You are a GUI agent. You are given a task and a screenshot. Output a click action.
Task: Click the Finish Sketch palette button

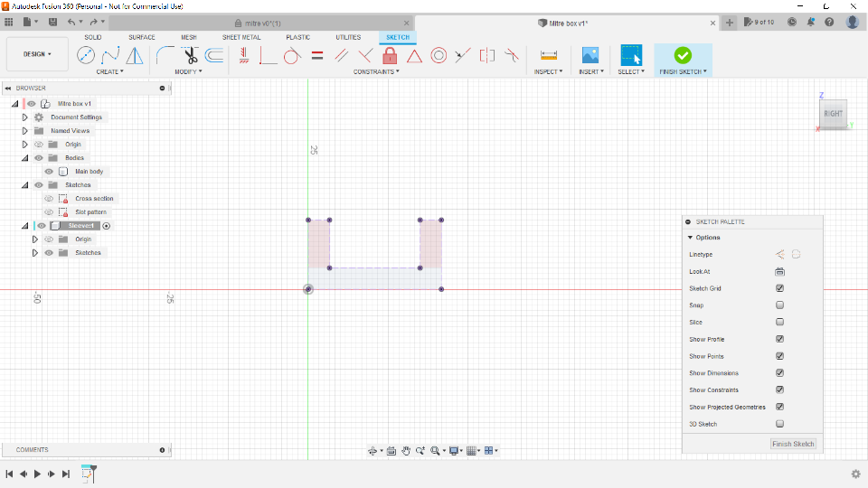tap(793, 444)
